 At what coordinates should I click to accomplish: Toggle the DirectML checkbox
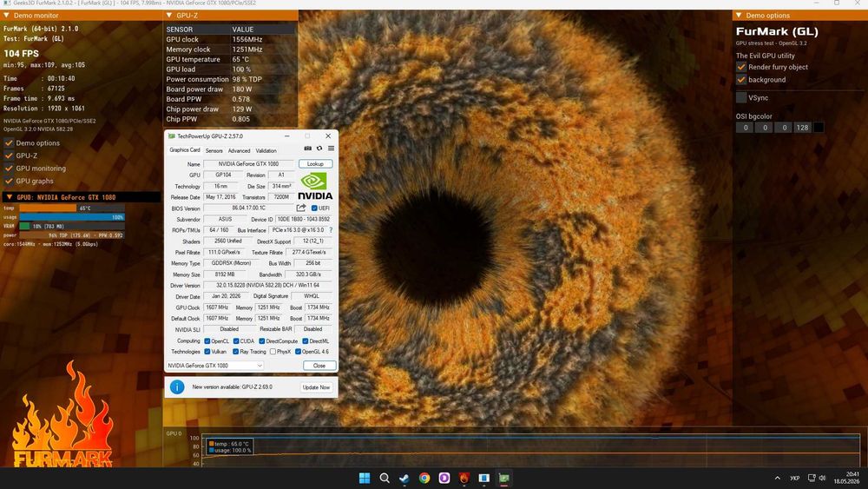305,341
